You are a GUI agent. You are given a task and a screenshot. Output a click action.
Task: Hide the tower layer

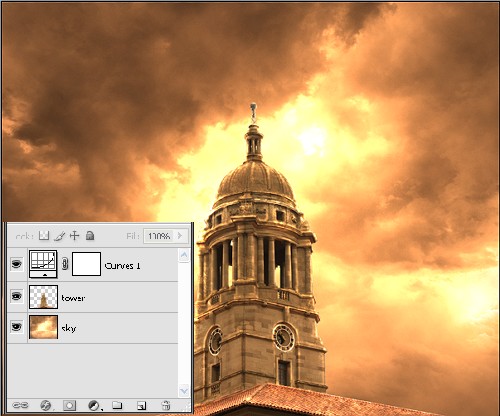click(17, 296)
